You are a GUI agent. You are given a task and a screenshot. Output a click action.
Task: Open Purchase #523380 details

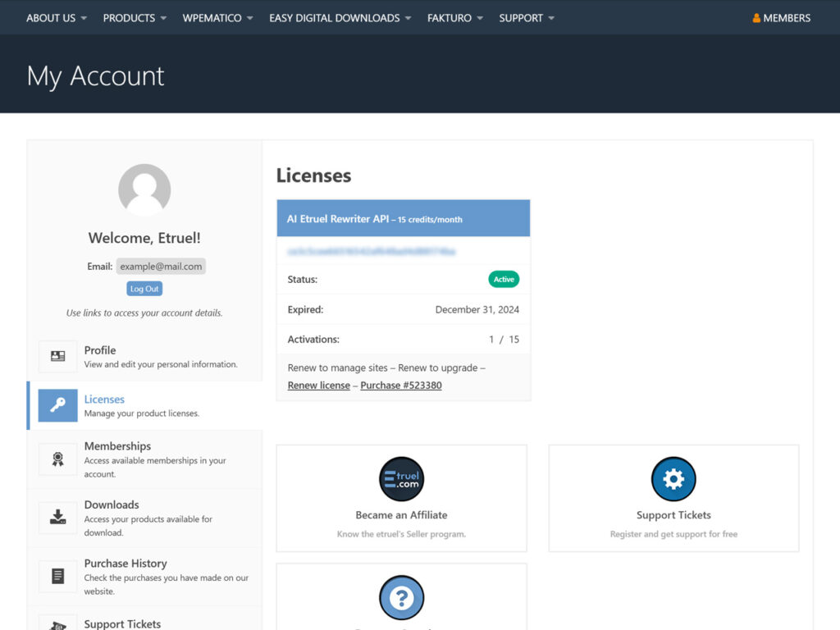tap(400, 385)
